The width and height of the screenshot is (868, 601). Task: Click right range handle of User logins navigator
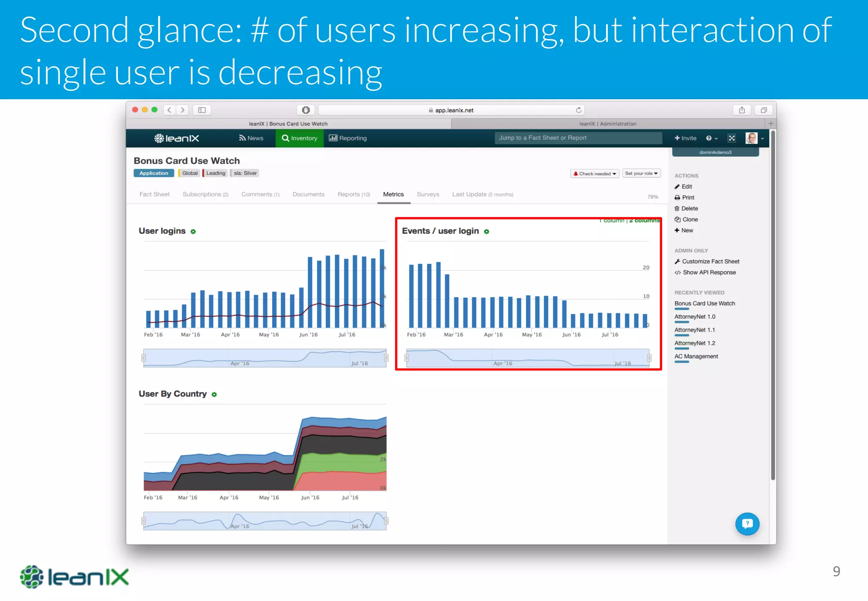point(386,358)
